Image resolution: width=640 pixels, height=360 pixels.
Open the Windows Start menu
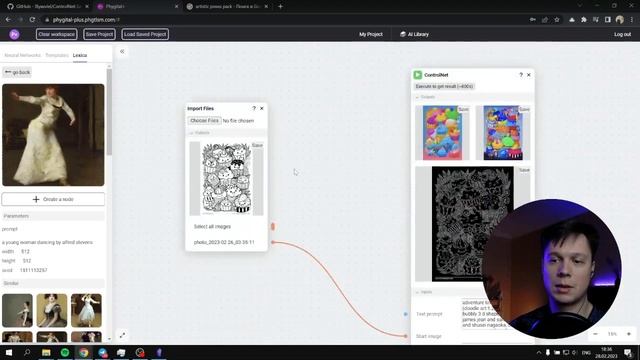point(9,353)
